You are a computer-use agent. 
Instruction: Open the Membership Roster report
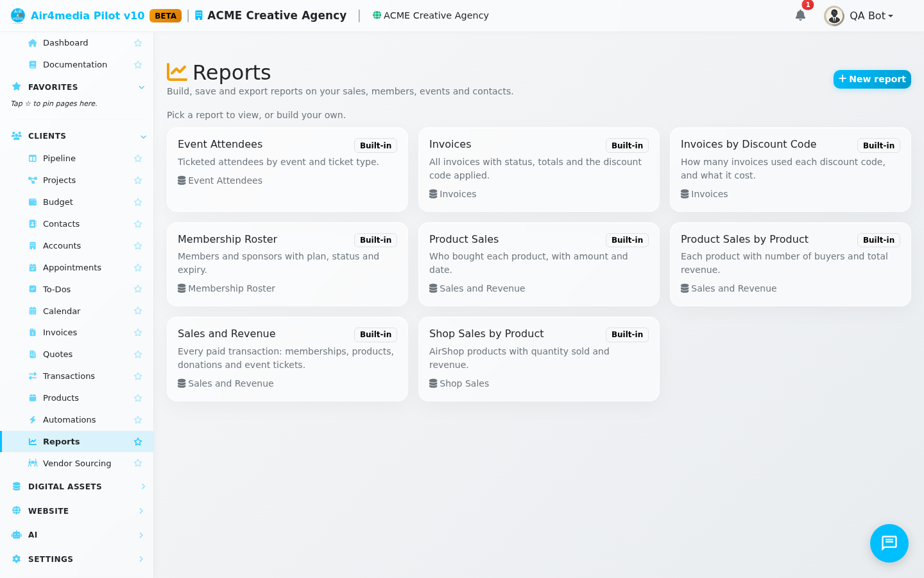point(287,264)
